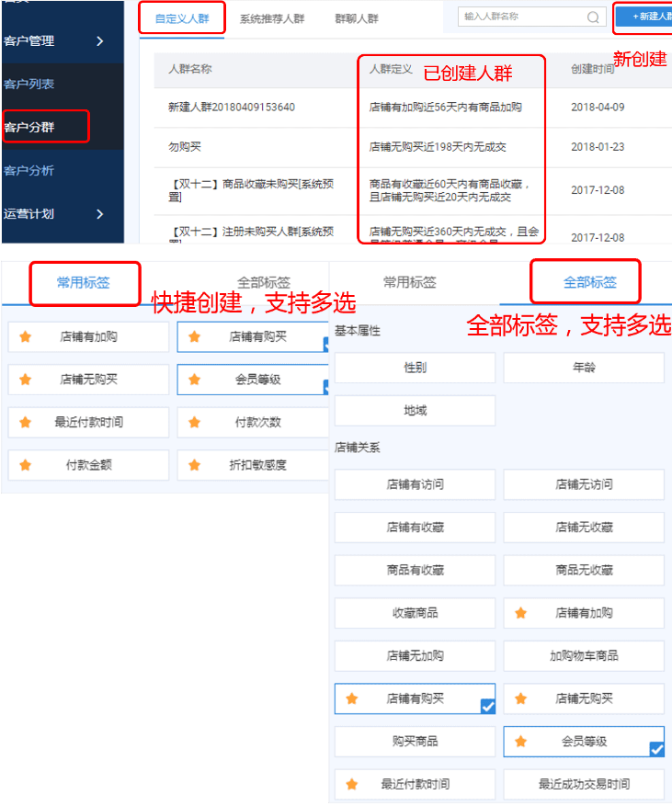
Task: Click the blue active 常用标签 tab
Action: pos(84,283)
